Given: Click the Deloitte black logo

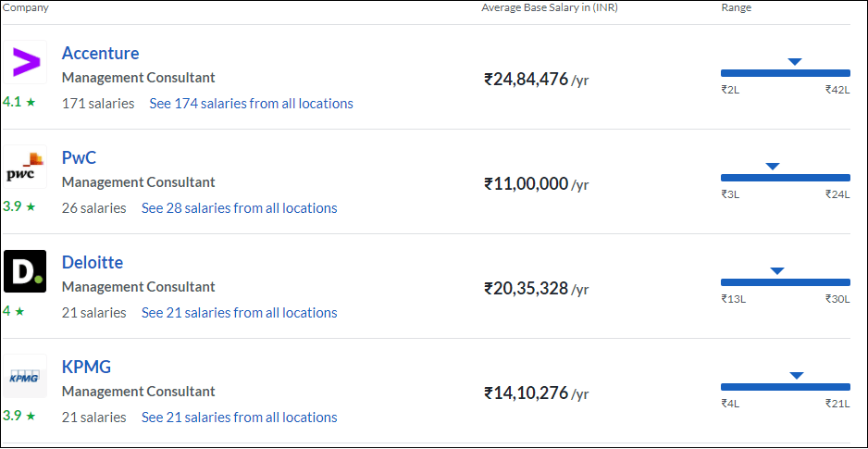Looking at the screenshot, I should click(x=26, y=271).
